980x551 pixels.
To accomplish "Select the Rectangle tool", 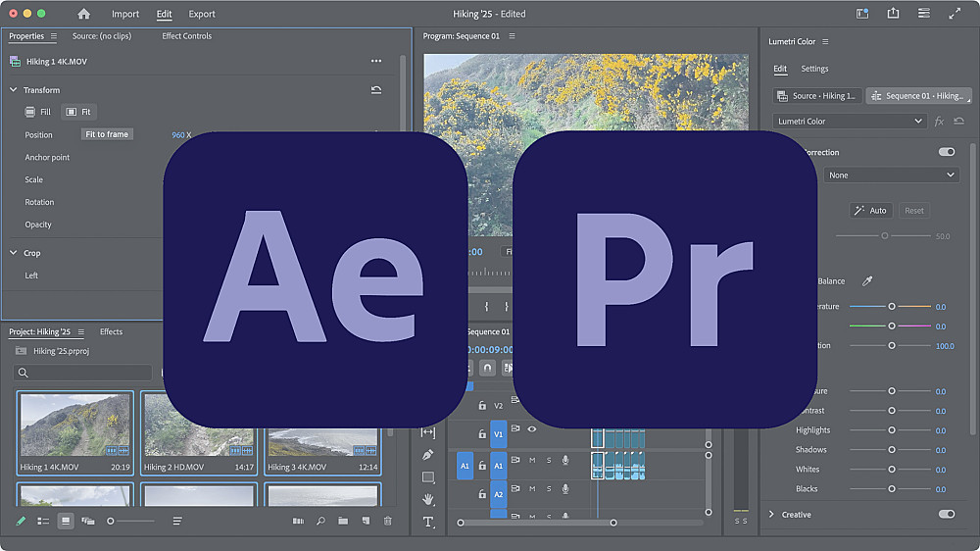I will pyautogui.click(x=428, y=477).
